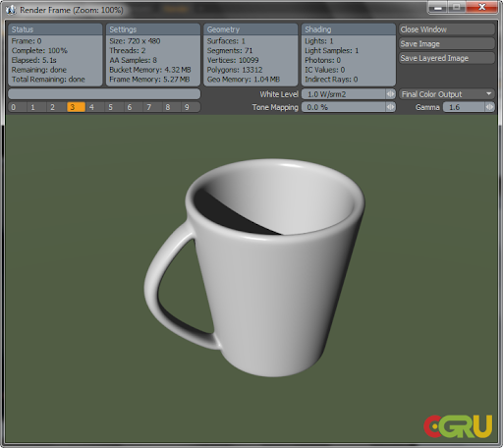Minimize the Render Frame window
Viewport: 503px width, 448px height.
click(x=438, y=7)
